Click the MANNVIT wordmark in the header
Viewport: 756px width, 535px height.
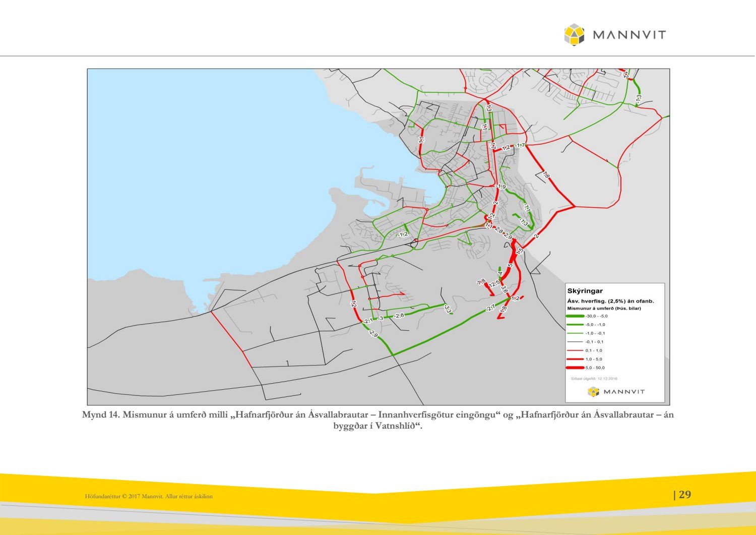point(629,35)
